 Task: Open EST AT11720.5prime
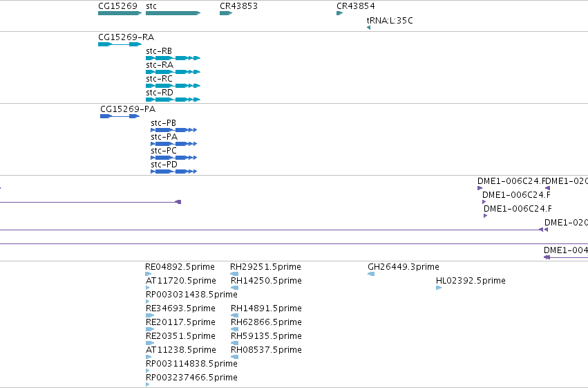tap(147, 288)
